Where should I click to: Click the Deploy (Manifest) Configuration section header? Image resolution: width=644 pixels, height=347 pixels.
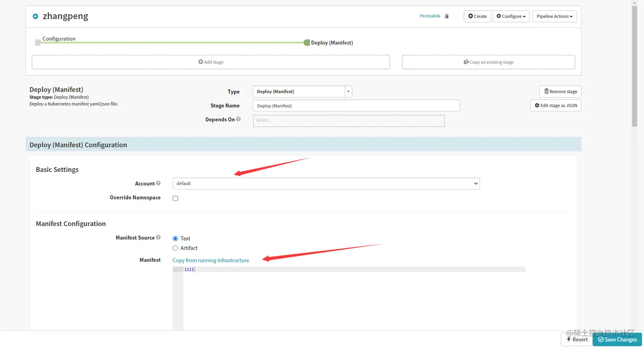303,144
